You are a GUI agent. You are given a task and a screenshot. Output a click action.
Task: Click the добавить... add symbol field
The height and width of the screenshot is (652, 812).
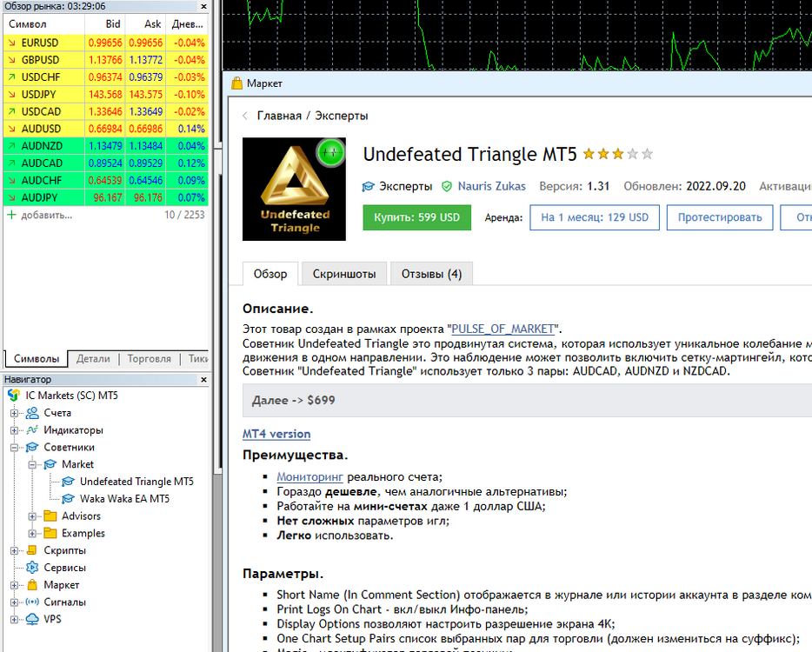(x=47, y=215)
